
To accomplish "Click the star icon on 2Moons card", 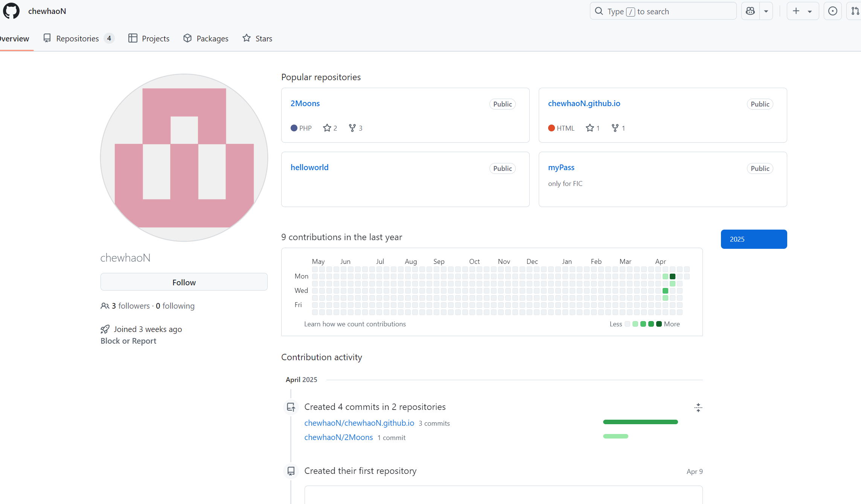I will (x=327, y=128).
